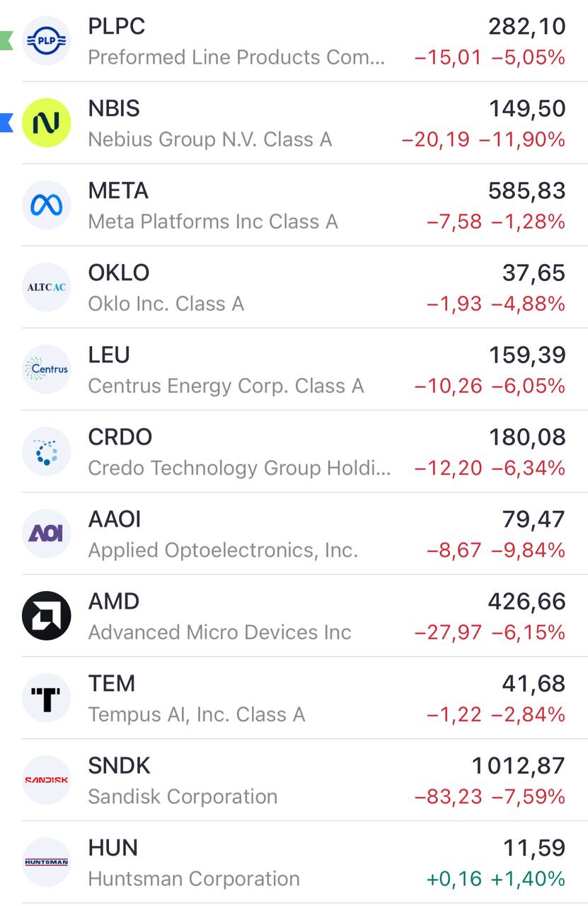Viewport: 588px width, 906px height.
Task: Tap the Nebius green N logo
Action: coord(46,123)
